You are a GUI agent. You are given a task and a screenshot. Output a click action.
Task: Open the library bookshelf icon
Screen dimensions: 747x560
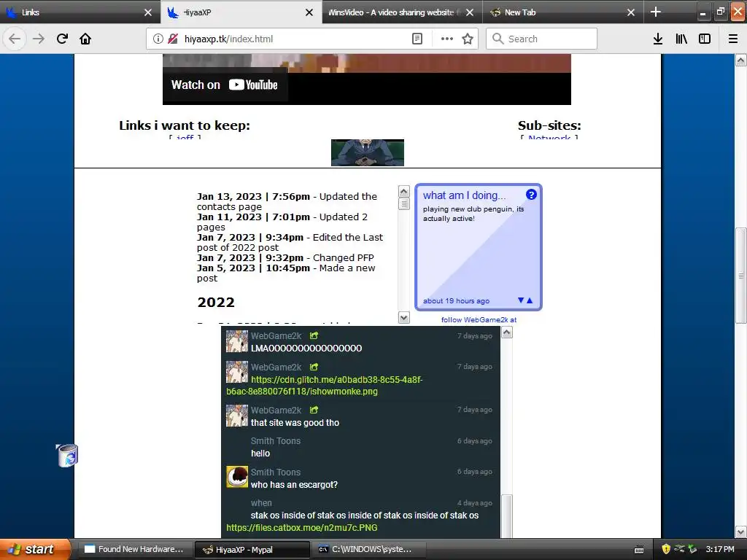[x=681, y=39]
